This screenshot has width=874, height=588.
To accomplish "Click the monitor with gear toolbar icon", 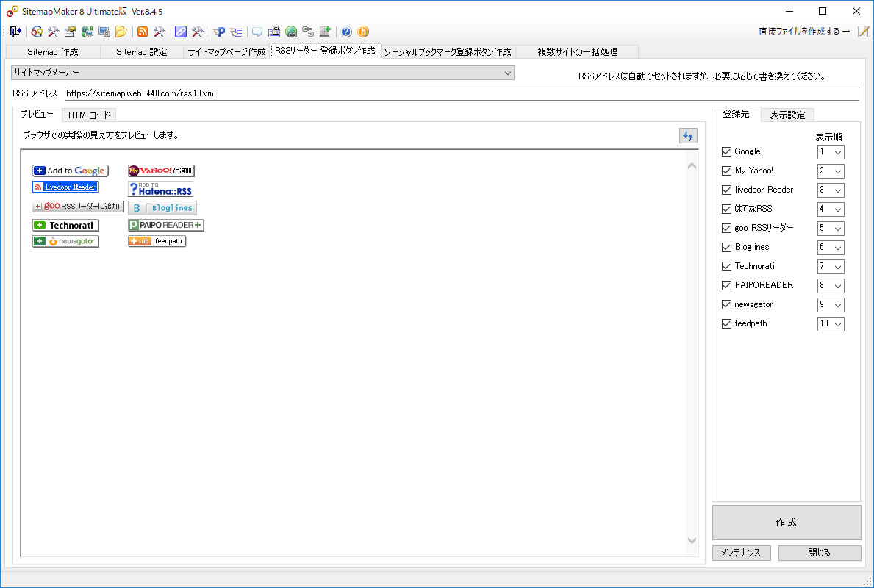I will 104,32.
